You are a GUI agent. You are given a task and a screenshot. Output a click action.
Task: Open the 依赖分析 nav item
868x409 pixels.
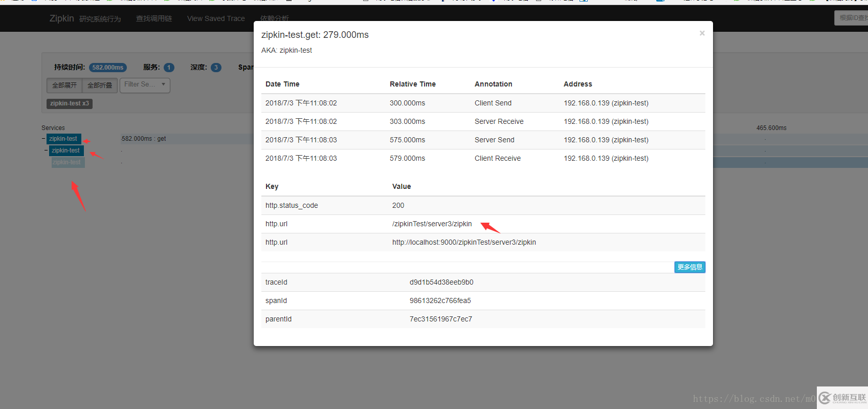pyautogui.click(x=275, y=18)
